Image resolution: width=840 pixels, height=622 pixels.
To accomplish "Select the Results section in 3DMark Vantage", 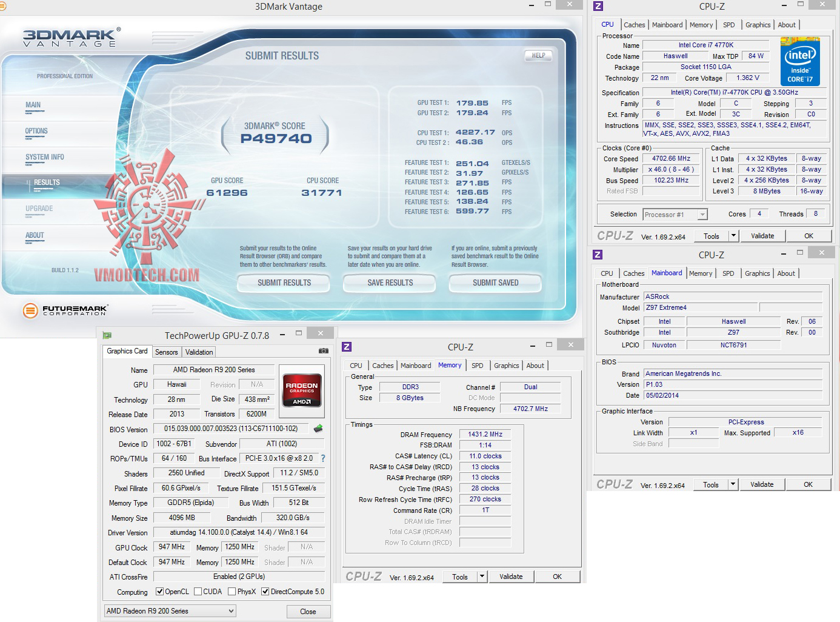I will point(47,182).
